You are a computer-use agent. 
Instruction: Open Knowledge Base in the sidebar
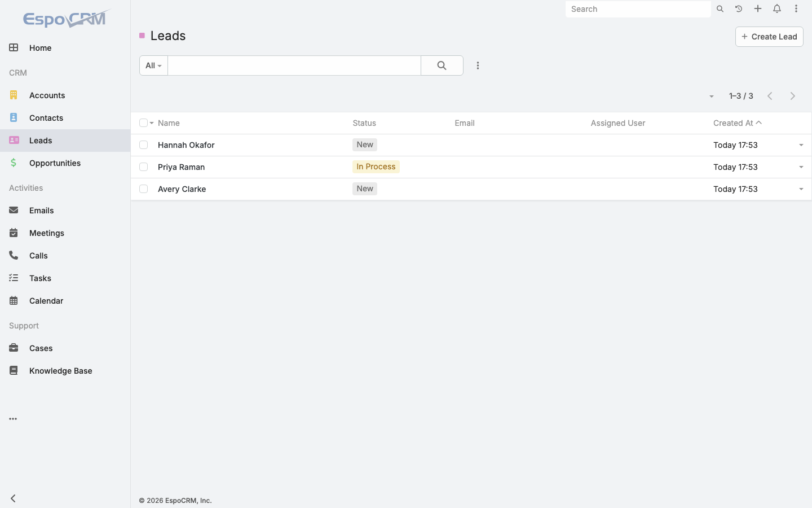65,371
